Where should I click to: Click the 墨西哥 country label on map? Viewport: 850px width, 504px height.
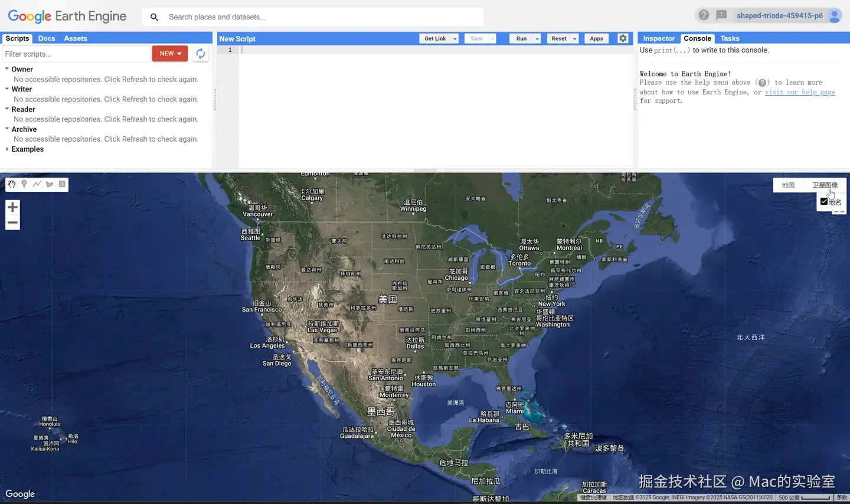point(381,411)
